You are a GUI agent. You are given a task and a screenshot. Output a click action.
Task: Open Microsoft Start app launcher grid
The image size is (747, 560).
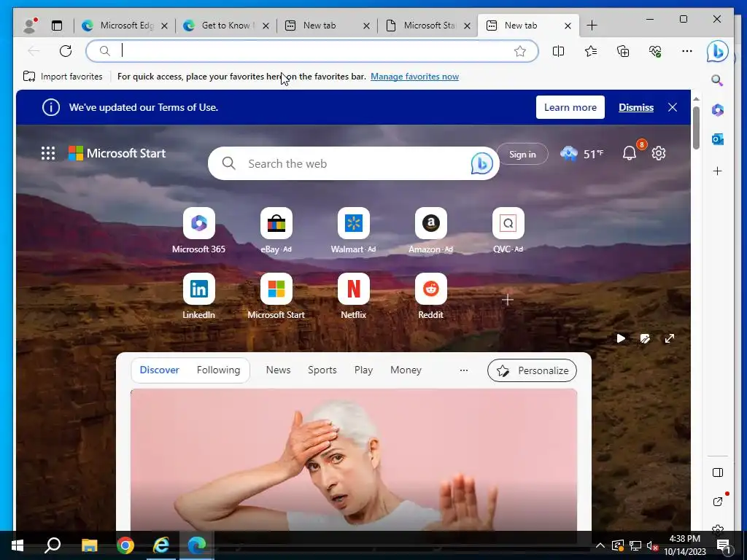[47, 153]
